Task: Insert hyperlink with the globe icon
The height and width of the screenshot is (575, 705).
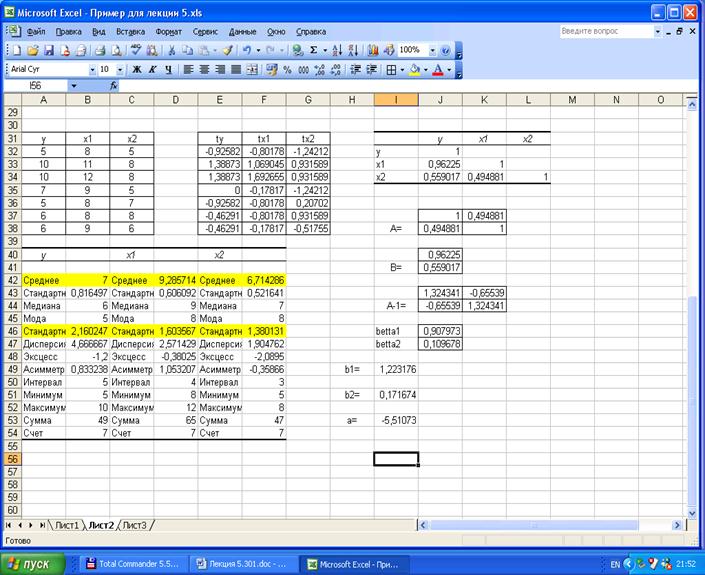Action: coord(297,50)
